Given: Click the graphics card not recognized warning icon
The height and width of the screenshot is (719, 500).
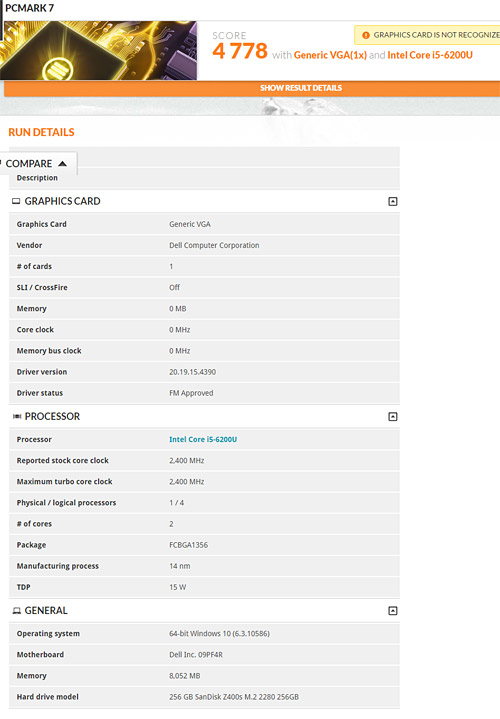Looking at the screenshot, I should click(x=366, y=35).
